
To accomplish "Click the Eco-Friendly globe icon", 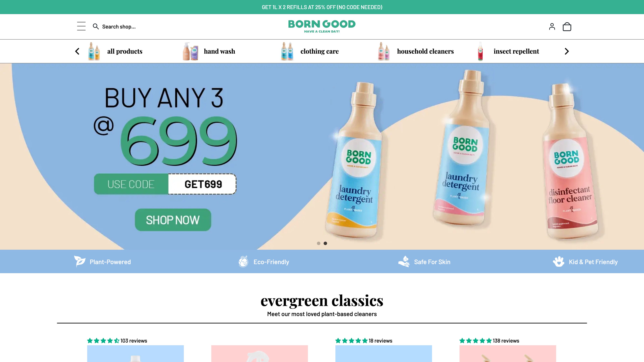I will point(243,261).
